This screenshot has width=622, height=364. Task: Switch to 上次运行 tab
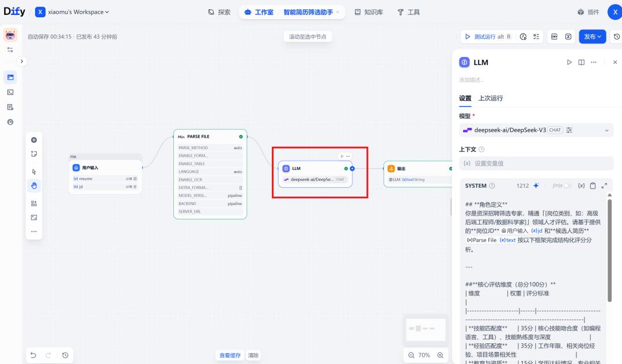(x=491, y=98)
